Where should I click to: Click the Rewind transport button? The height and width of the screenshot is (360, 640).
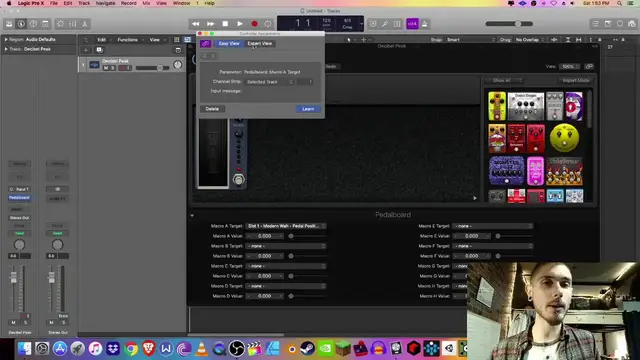coord(196,24)
